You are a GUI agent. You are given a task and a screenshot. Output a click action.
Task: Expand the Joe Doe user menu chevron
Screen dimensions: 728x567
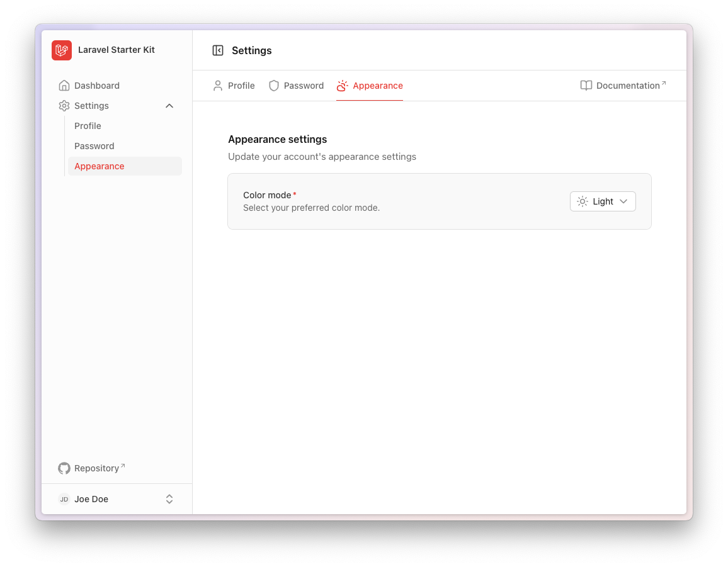point(169,499)
